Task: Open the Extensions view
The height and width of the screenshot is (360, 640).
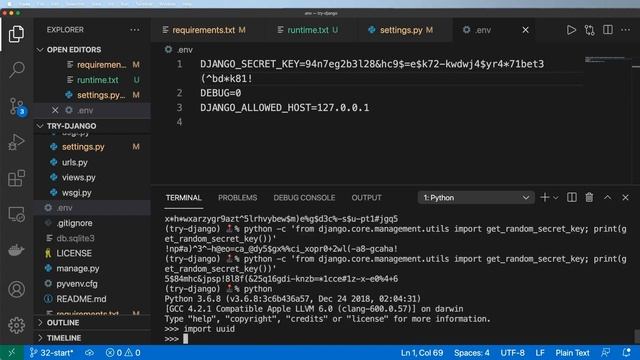Action: 16,178
